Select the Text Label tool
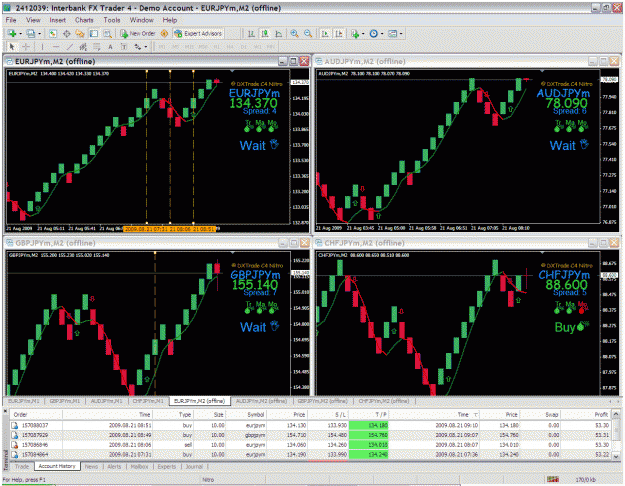Screen dimensions: 625x486 click(124, 47)
